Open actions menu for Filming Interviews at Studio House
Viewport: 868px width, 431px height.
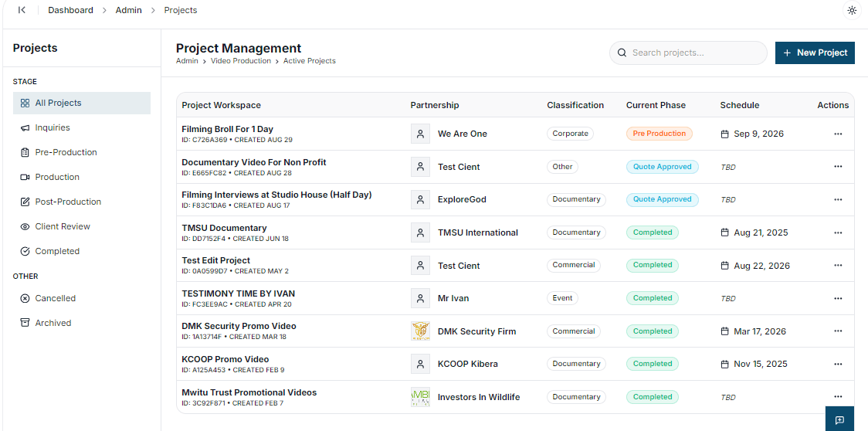(x=838, y=199)
